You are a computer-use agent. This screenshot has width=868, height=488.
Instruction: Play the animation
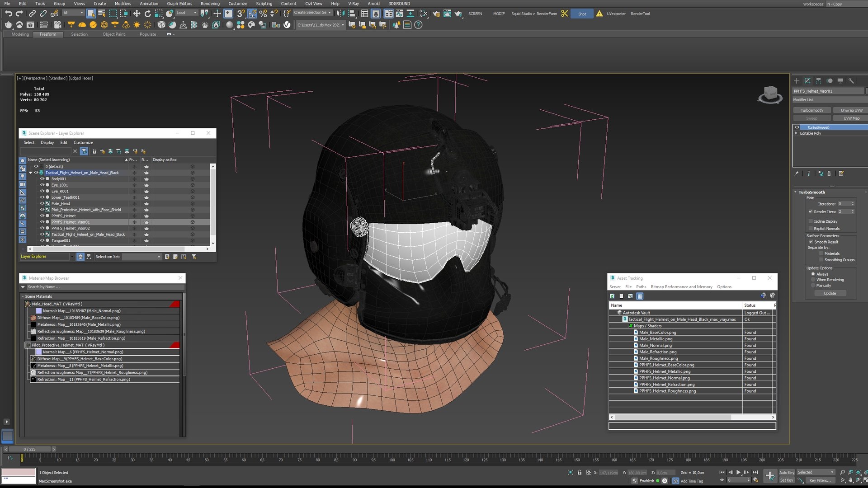[738, 472]
